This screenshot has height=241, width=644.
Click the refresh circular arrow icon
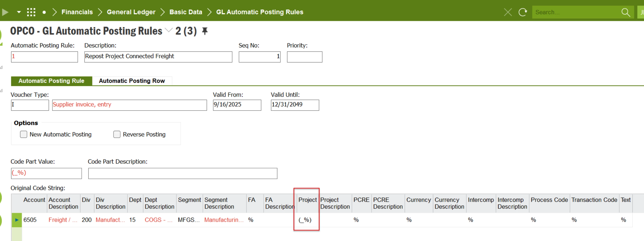[x=522, y=12]
